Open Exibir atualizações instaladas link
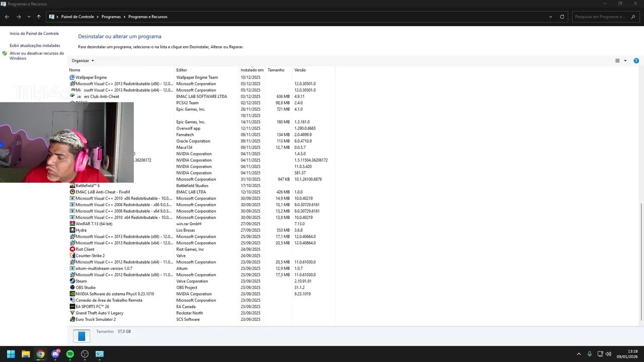 [35, 45]
